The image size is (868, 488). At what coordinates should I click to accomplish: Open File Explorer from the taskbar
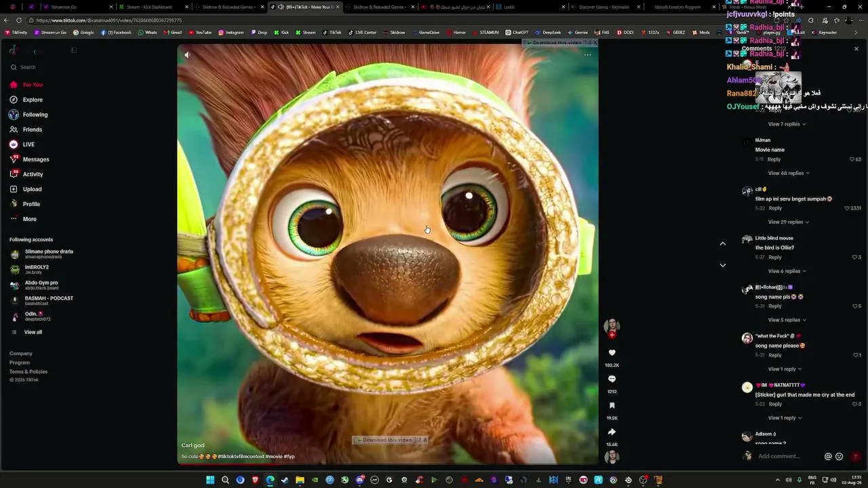pyautogui.click(x=300, y=481)
